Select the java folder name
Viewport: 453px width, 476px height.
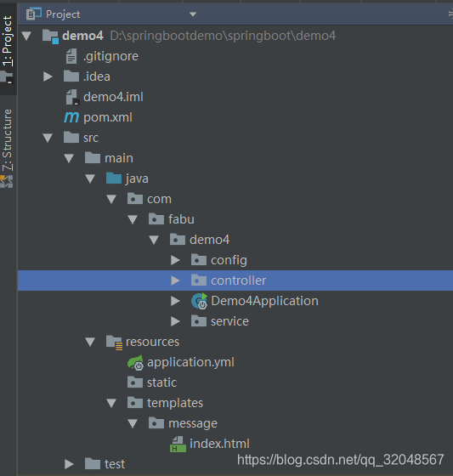coord(137,178)
